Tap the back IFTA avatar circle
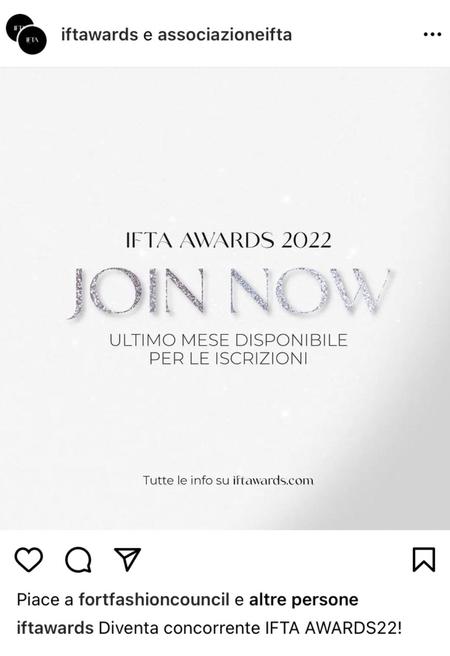Screen dimensions: 450x656 [16, 24]
